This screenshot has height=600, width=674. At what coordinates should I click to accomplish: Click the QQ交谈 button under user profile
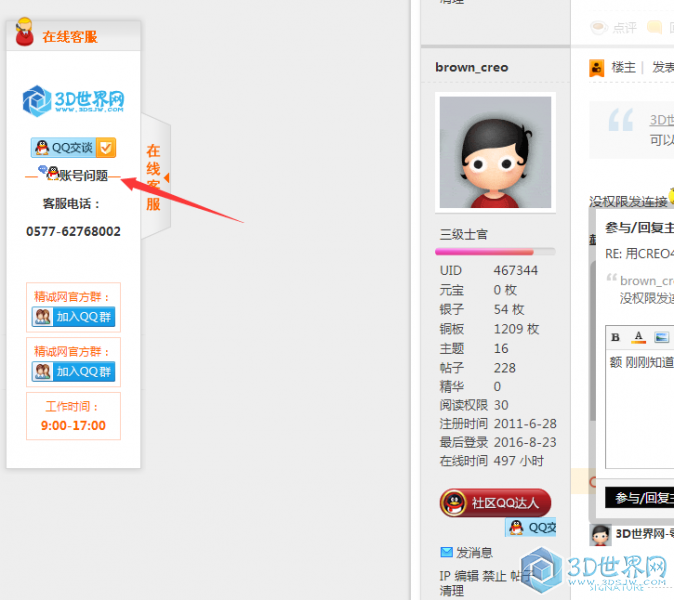tap(531, 527)
